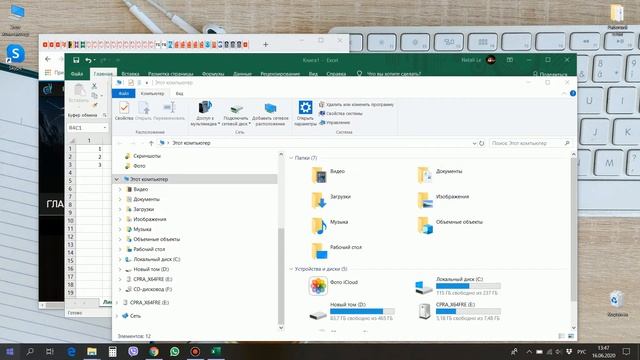Open WhatsApp from taskbar
The width and height of the screenshot is (640, 360).
(x=175, y=351)
